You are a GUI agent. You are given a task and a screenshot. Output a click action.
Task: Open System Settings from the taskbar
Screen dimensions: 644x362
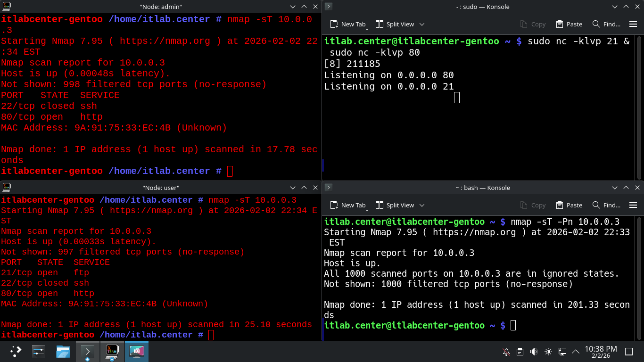[39, 352]
